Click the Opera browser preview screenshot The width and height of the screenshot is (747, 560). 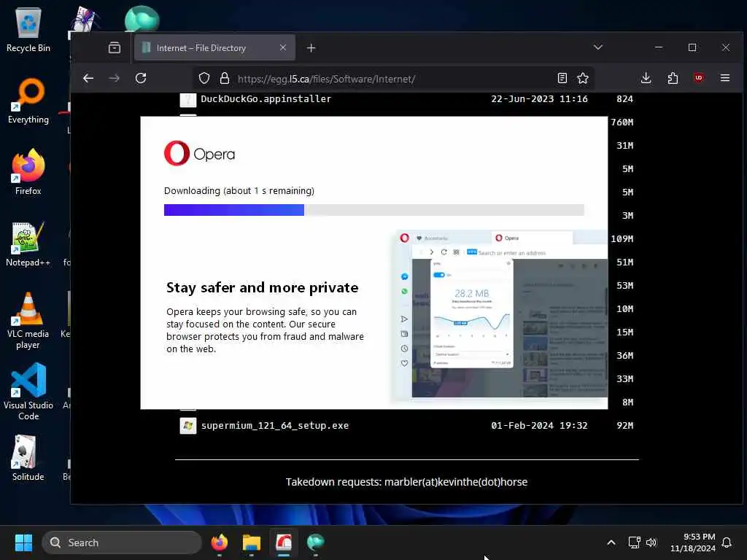click(501, 314)
